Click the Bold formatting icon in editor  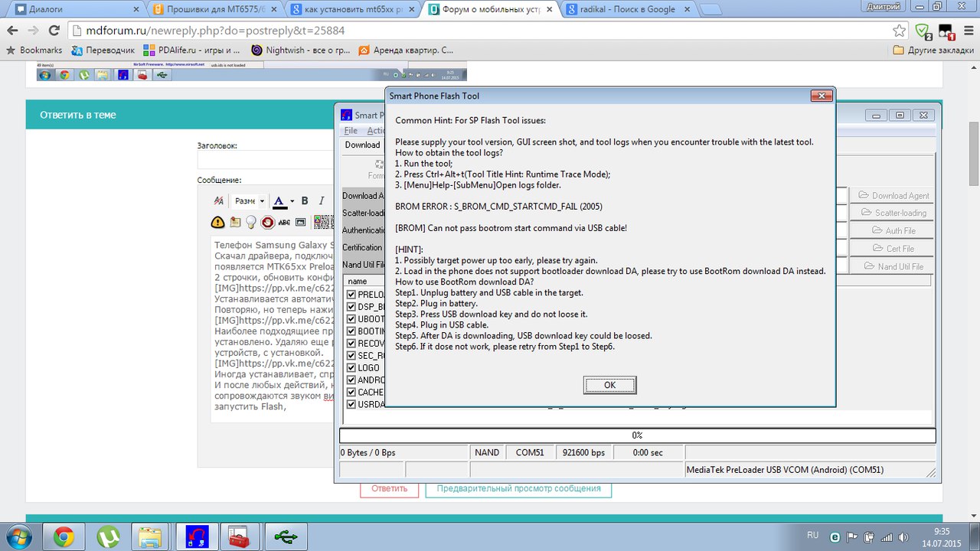[x=304, y=201]
